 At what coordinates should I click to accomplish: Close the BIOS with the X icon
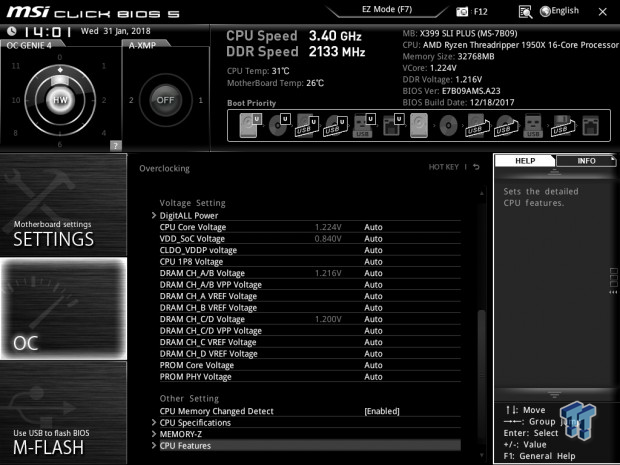[603, 12]
